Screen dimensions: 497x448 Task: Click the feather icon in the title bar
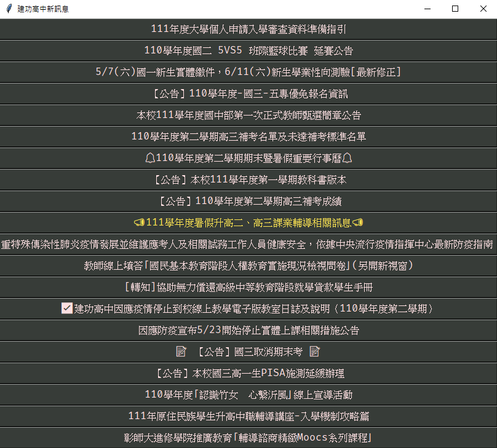[9, 9]
